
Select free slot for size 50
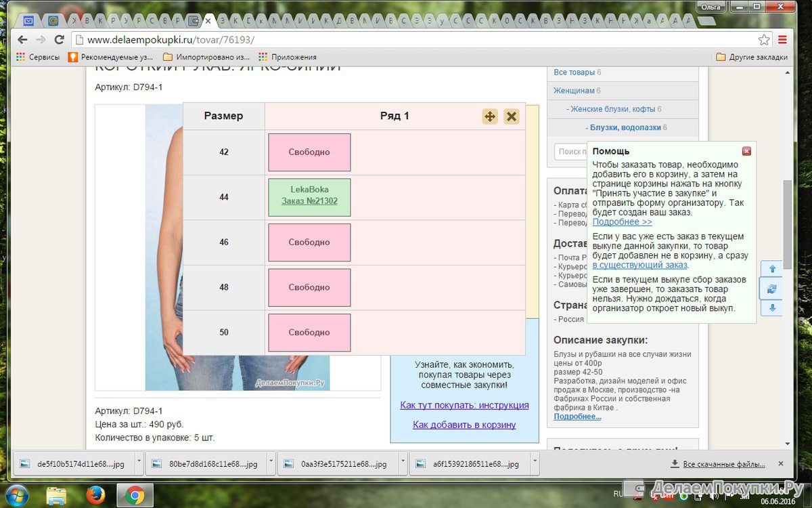coord(309,333)
